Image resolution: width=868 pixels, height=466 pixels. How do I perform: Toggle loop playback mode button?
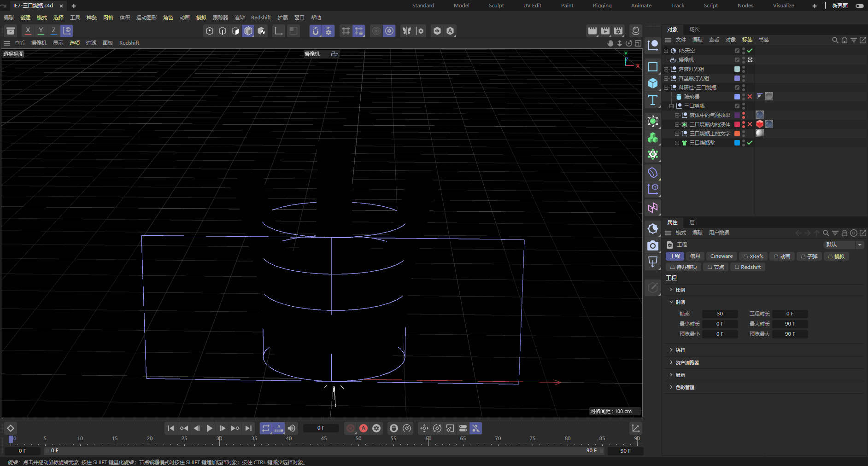pyautogui.click(x=266, y=428)
